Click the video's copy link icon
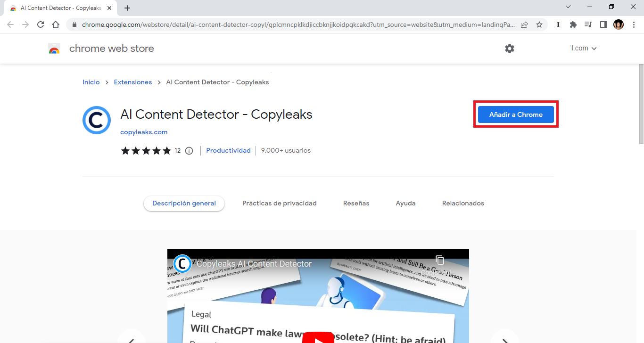 (x=440, y=261)
